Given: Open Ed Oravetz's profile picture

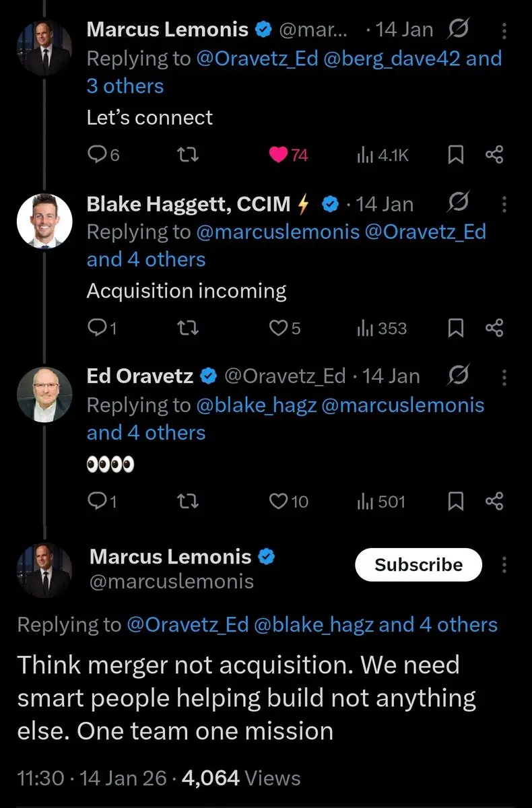Looking at the screenshot, I should pyautogui.click(x=44, y=395).
